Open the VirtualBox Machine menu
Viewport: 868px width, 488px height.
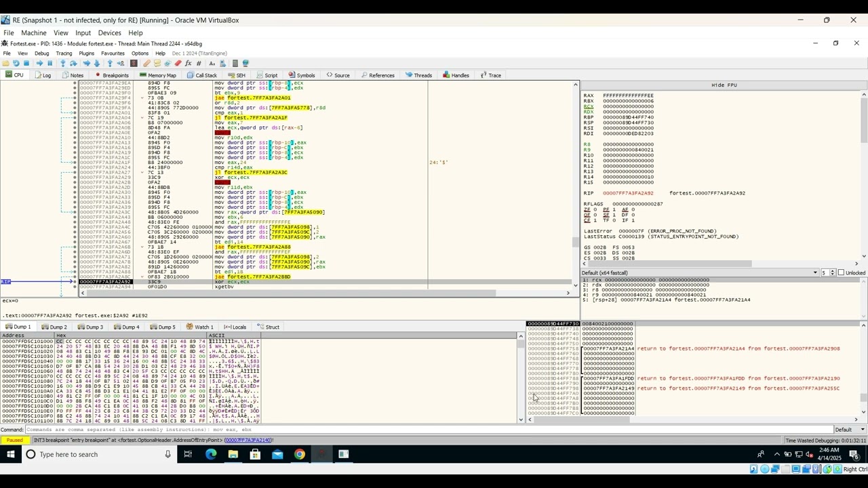click(x=34, y=33)
